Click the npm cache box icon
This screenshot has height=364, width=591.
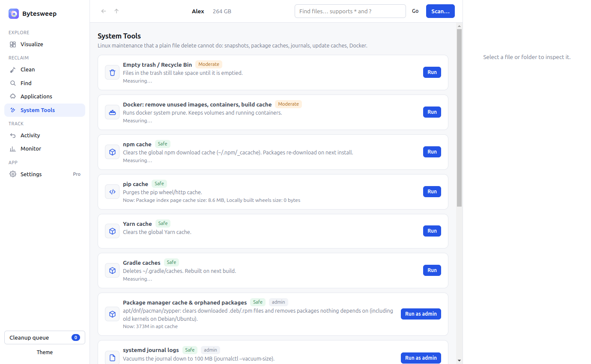coord(112,152)
